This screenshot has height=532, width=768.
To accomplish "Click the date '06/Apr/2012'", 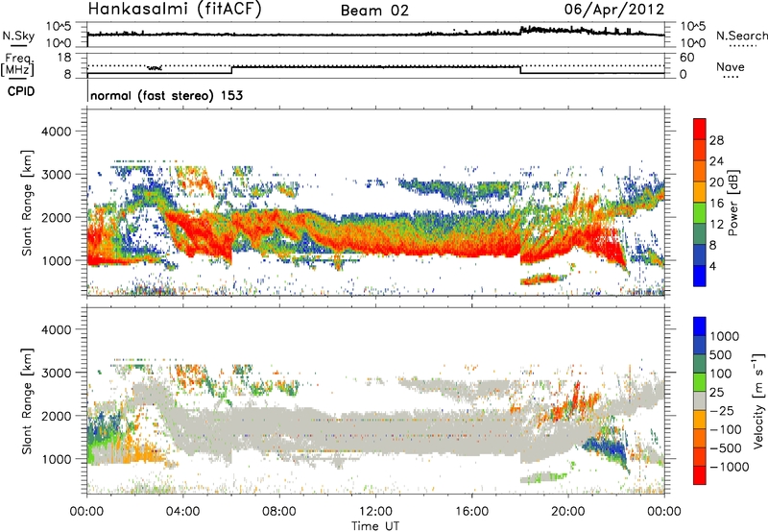I will coord(614,10).
